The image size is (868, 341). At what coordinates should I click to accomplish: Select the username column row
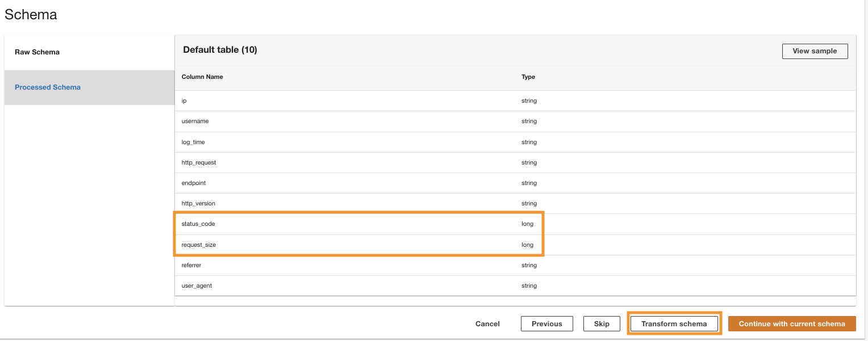(x=195, y=121)
